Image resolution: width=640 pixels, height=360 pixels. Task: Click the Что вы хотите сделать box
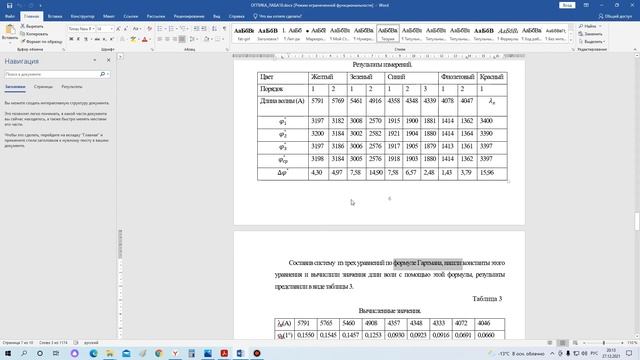click(278, 16)
